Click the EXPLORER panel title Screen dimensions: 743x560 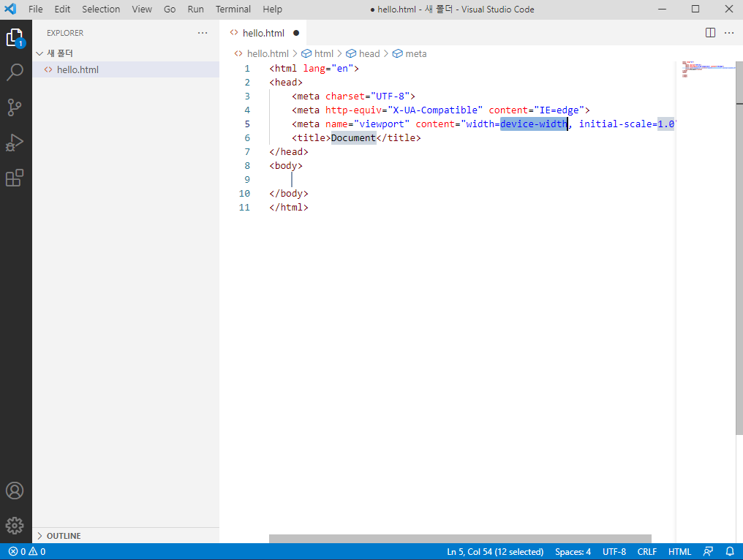65,33
